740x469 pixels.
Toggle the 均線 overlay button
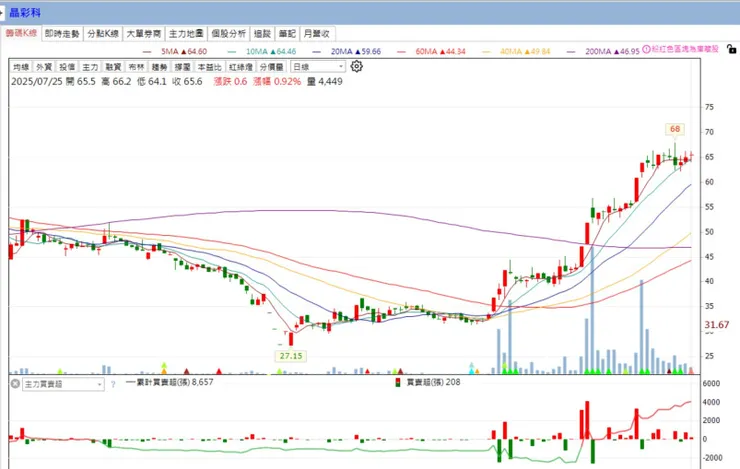(x=21, y=67)
